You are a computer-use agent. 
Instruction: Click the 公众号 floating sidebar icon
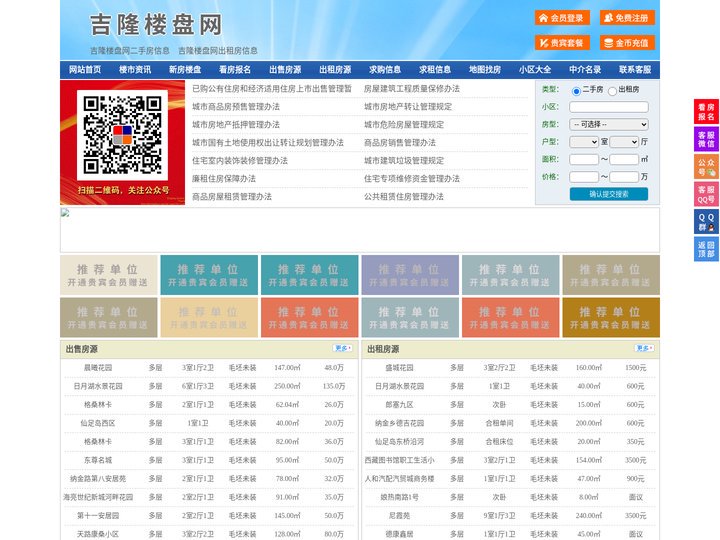[x=706, y=167]
